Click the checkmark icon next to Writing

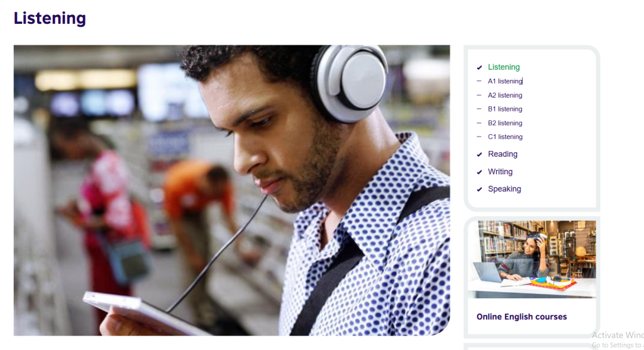479,172
